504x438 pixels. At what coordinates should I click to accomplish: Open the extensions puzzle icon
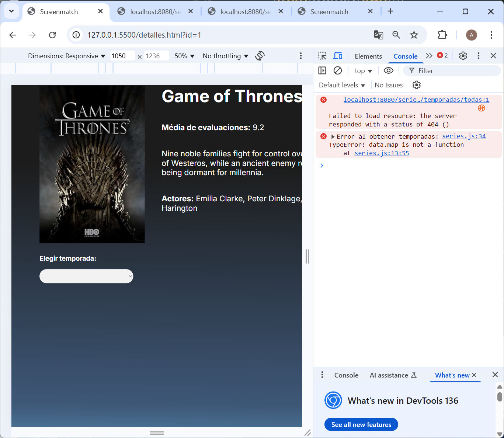442,35
